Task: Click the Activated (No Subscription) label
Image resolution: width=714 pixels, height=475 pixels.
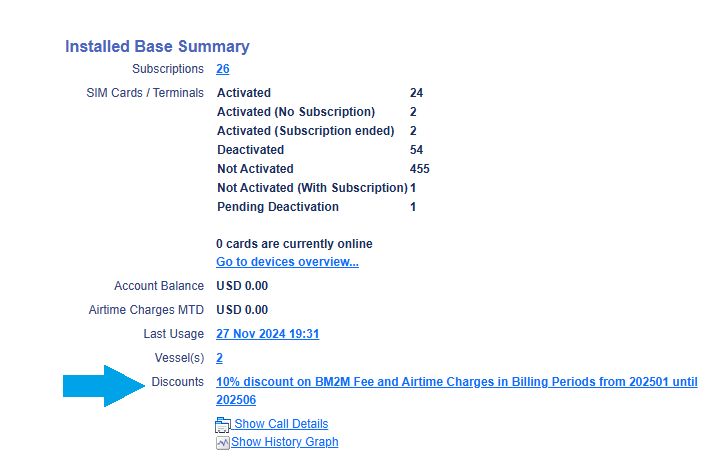Action: click(295, 112)
